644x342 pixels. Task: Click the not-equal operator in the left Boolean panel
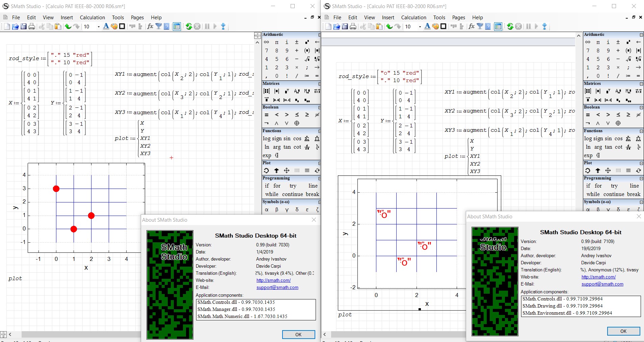click(317, 115)
